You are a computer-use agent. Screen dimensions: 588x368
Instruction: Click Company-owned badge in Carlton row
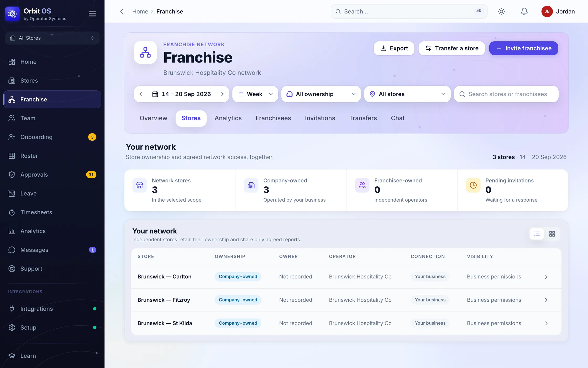click(238, 277)
